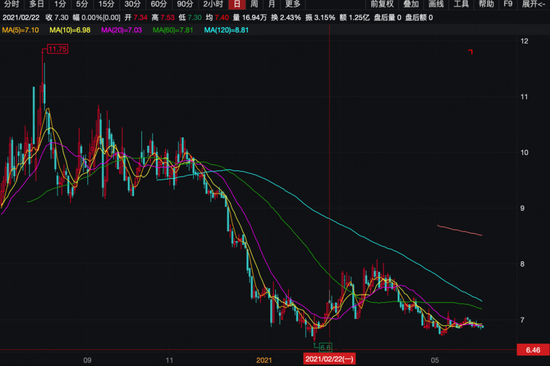Expand the side panel with 展开<-

pos(533,4)
